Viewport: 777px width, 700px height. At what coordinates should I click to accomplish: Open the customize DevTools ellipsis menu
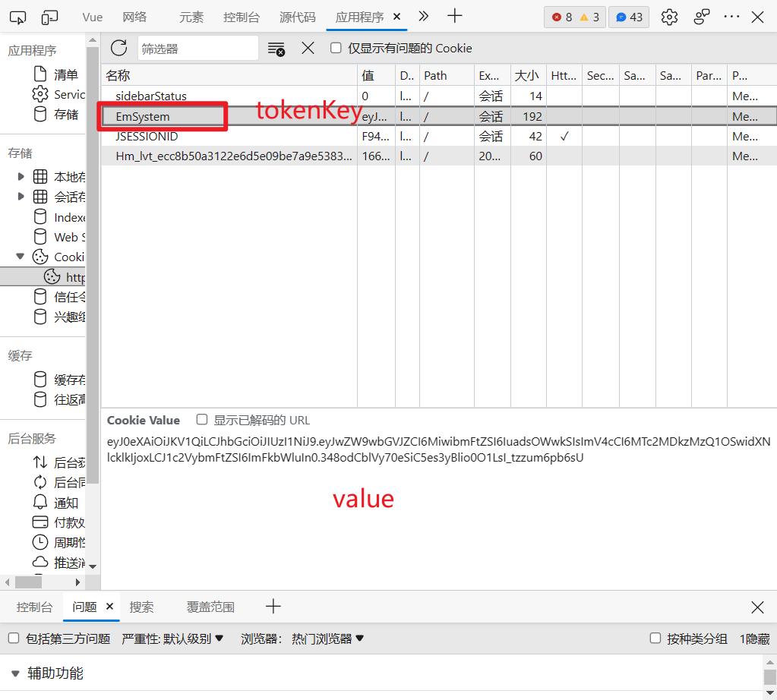pos(731,17)
